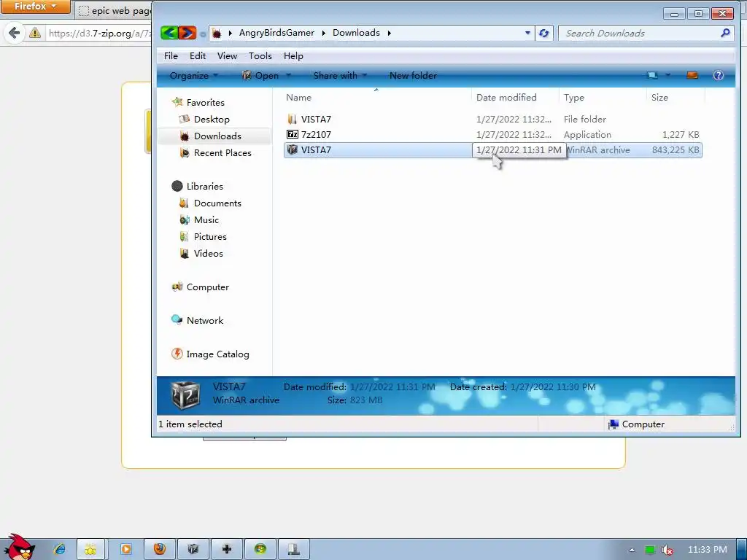
Task: Open Documents library
Action: 217,203
